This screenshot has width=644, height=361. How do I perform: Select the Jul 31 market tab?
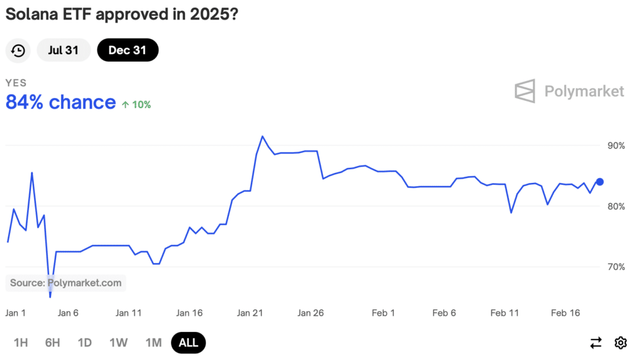click(64, 50)
